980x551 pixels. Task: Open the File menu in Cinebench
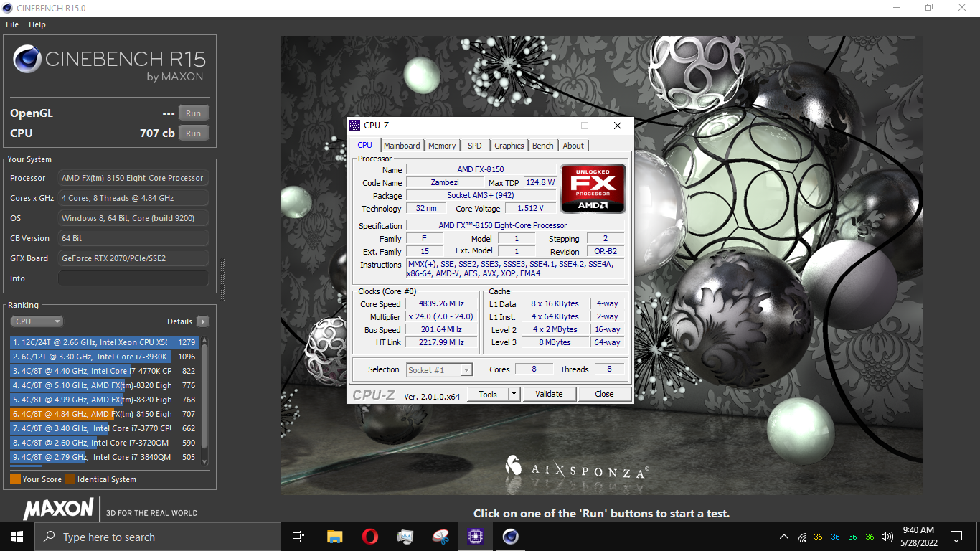tap(12, 24)
